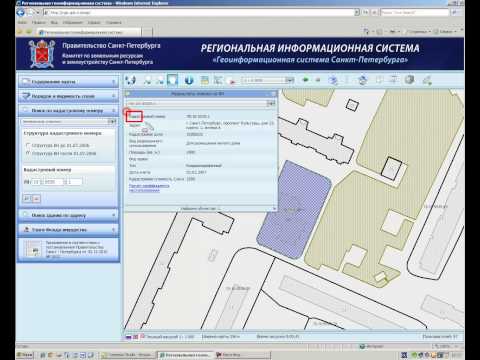Open the 'Избранное' browser menu

point(73,23)
